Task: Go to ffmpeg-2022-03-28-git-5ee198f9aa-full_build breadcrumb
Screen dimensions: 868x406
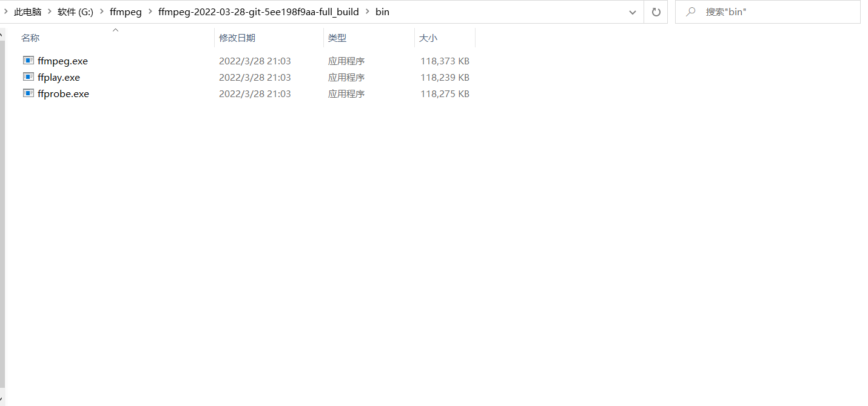Action: (258, 12)
